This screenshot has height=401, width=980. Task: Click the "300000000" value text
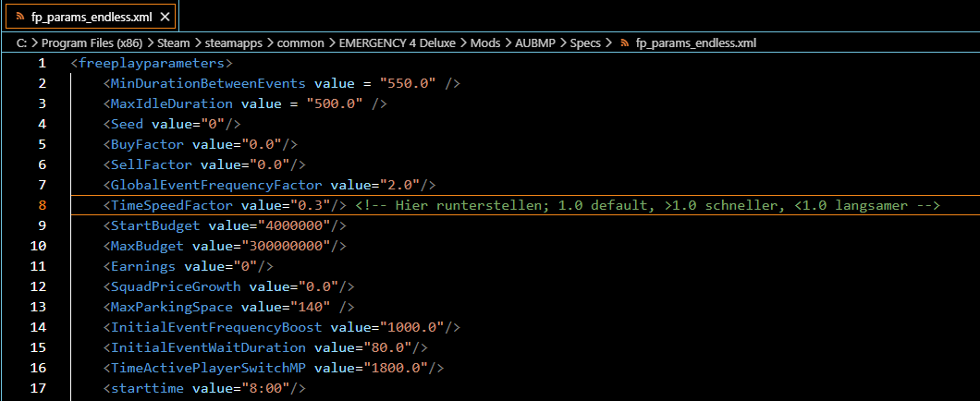pos(286,246)
